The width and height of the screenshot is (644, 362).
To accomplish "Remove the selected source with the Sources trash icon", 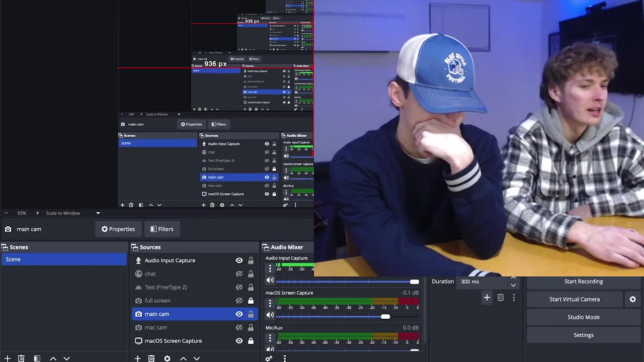I will 151,358.
